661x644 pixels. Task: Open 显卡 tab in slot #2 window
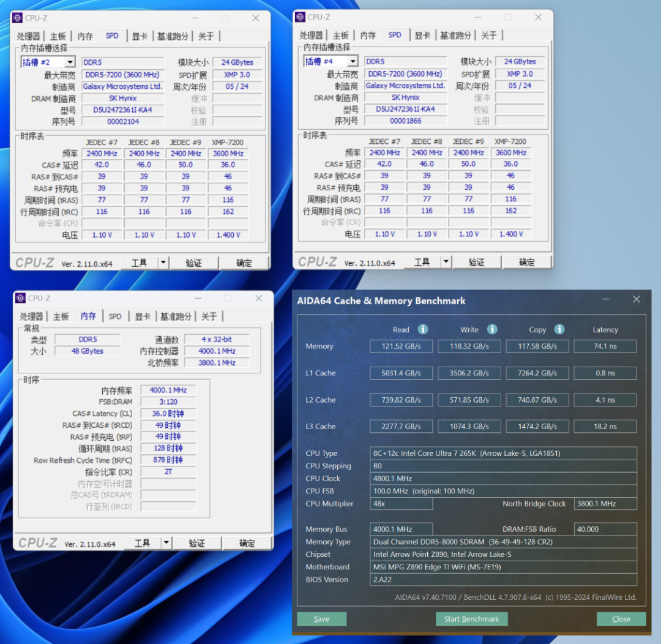140,37
